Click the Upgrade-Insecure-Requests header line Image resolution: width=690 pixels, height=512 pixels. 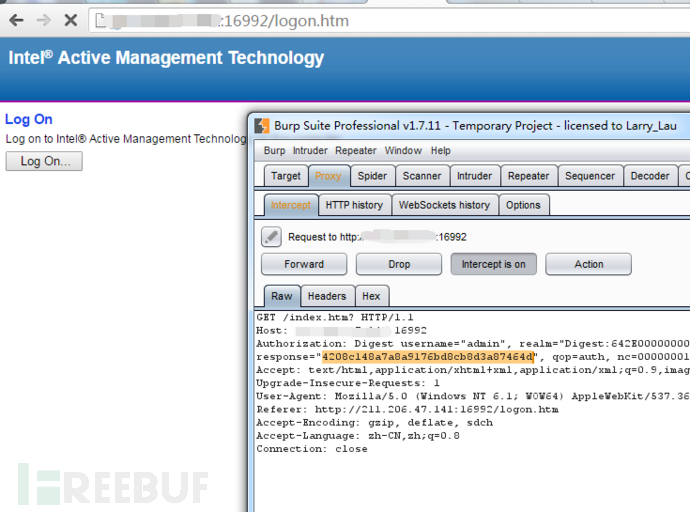click(x=348, y=383)
